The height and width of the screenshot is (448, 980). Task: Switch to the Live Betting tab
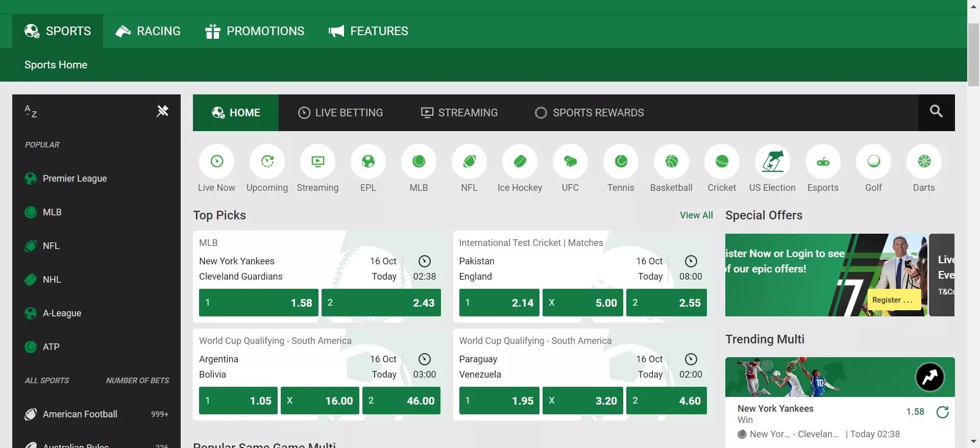point(340,113)
